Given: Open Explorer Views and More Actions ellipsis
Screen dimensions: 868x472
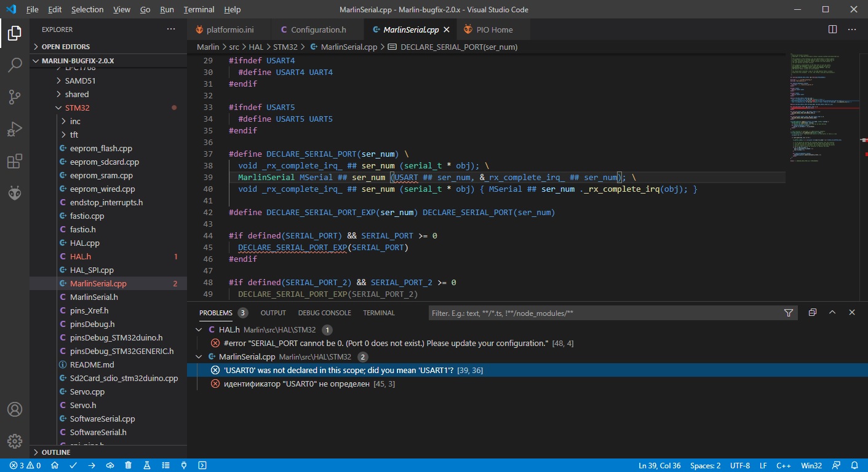Looking at the screenshot, I should coord(171,29).
